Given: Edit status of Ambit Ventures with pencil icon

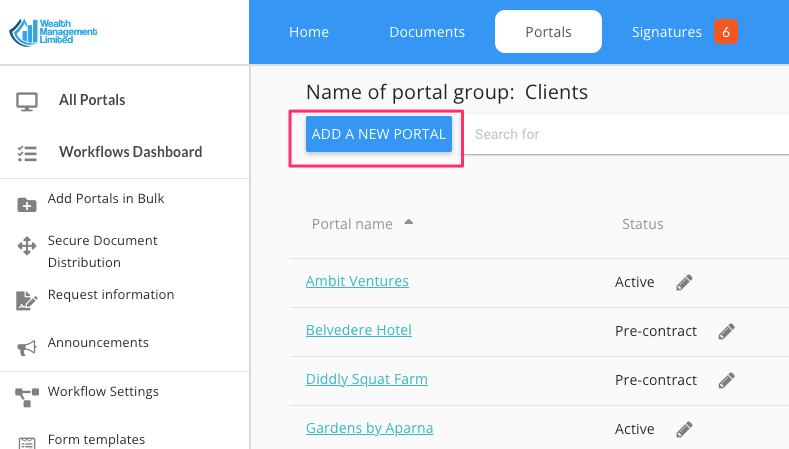Looking at the screenshot, I should [x=684, y=282].
